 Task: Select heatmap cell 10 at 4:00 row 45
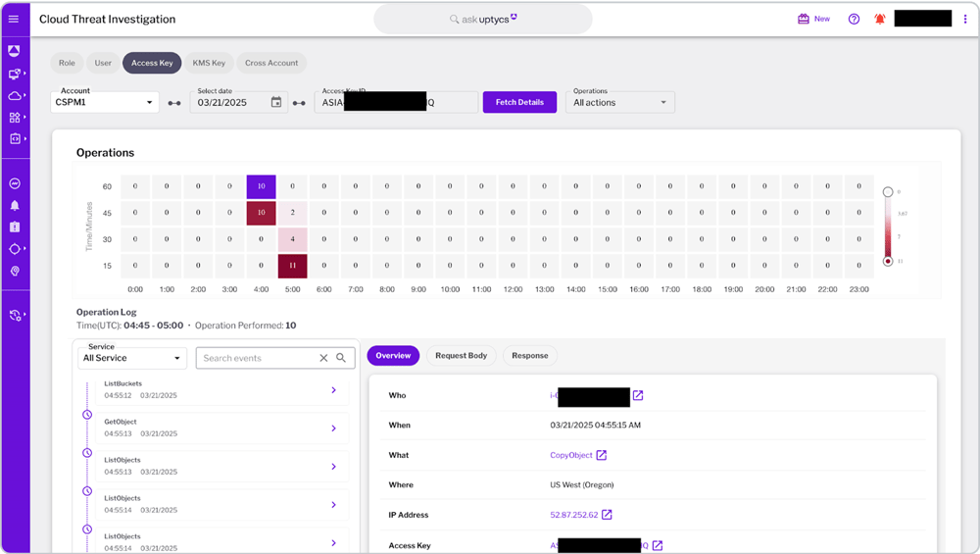coord(262,213)
